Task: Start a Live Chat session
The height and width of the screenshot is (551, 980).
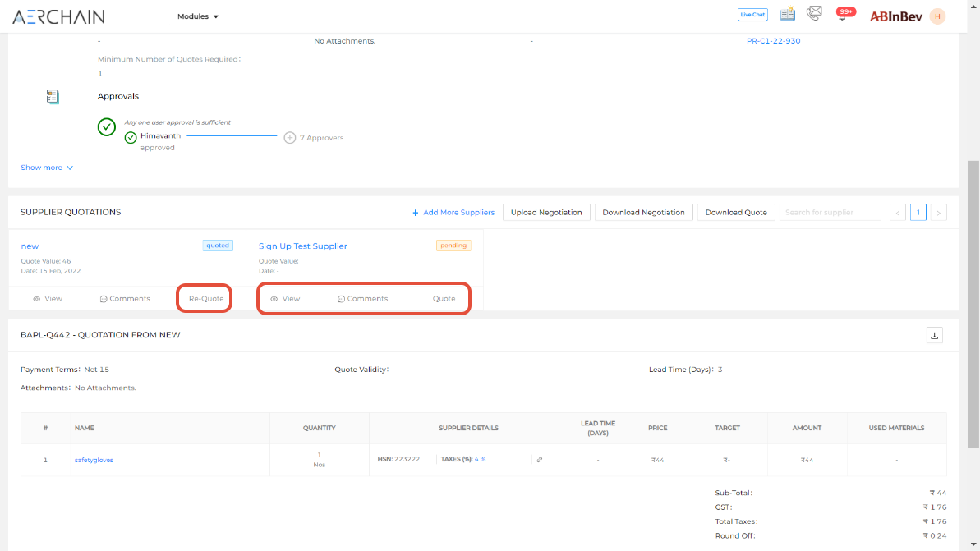Action: pos(752,14)
